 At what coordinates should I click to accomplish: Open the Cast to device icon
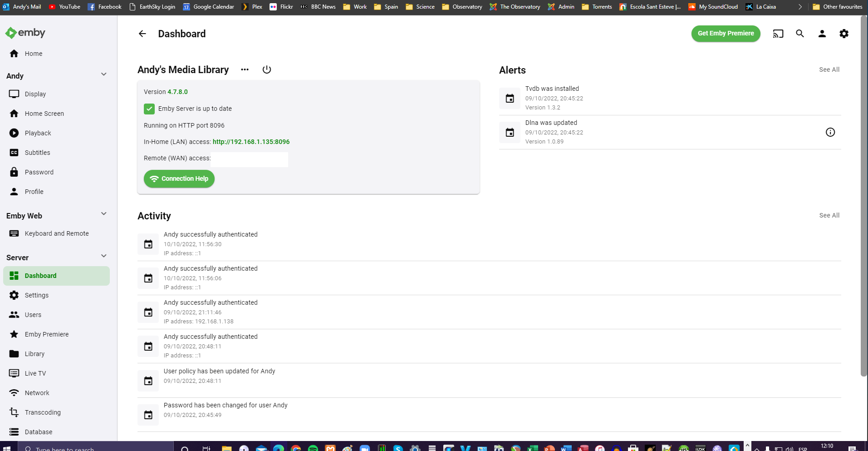(778, 34)
